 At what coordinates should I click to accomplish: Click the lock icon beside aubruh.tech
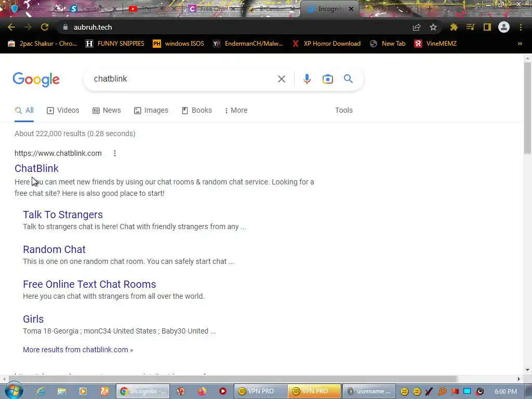(65, 27)
